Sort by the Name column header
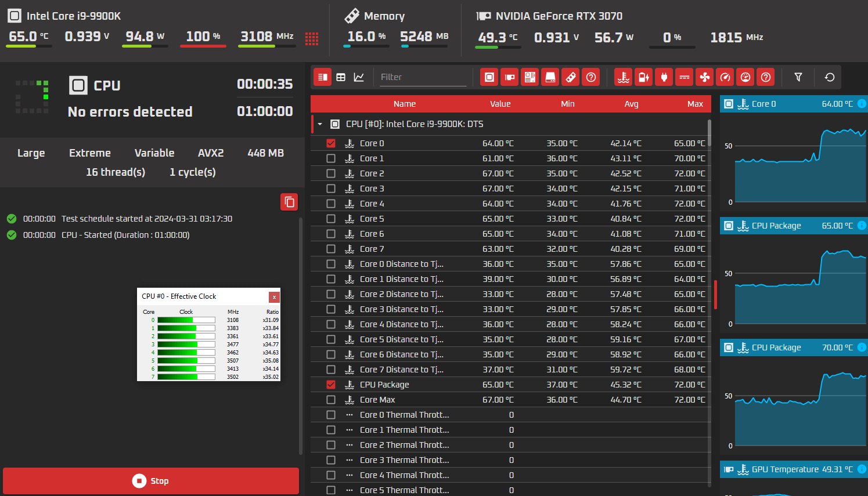The image size is (868, 496). click(x=405, y=104)
